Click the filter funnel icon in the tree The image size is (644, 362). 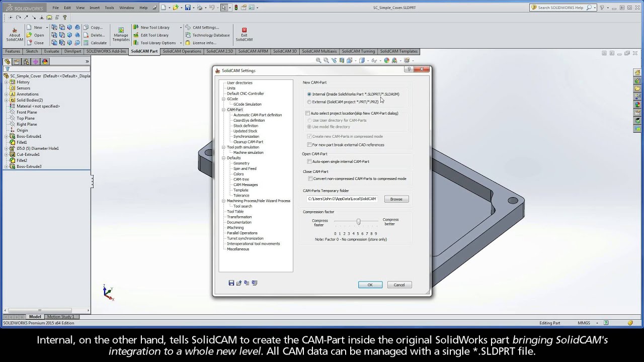click(7, 69)
